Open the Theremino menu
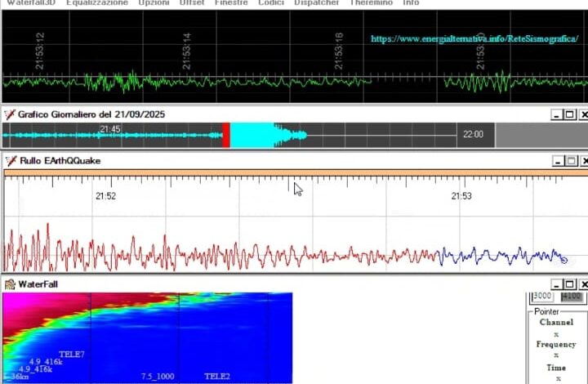 372,3
